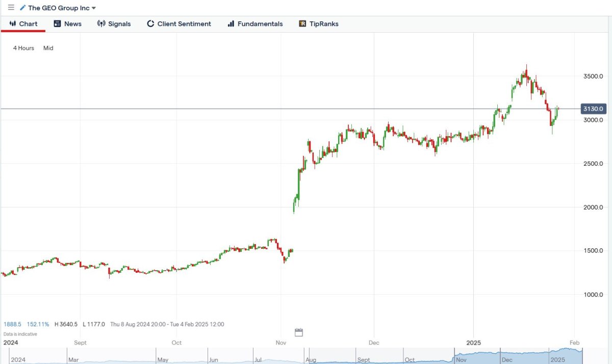Click the 3000.0 price axis label

[x=594, y=120]
